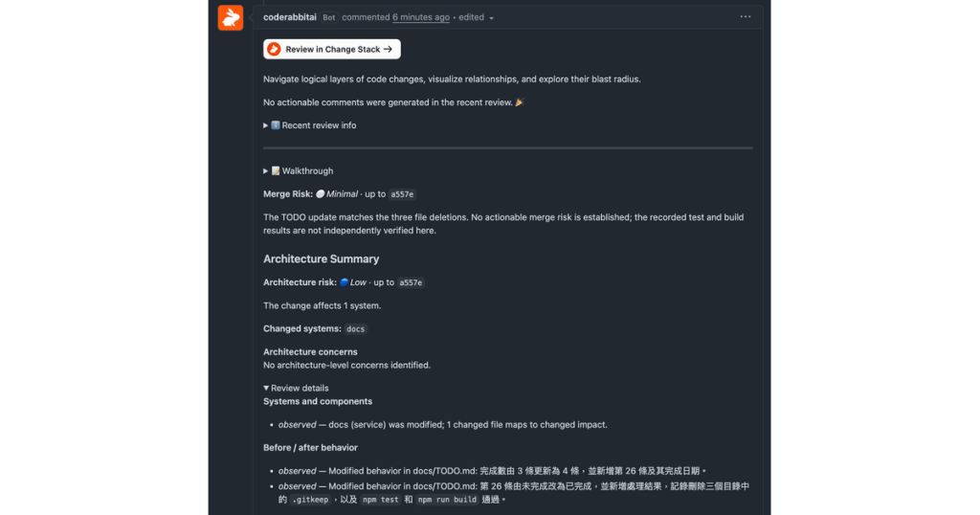Image resolution: width=980 pixels, height=515 pixels.
Task: Click the Review in Change Stack button
Action: (x=332, y=50)
